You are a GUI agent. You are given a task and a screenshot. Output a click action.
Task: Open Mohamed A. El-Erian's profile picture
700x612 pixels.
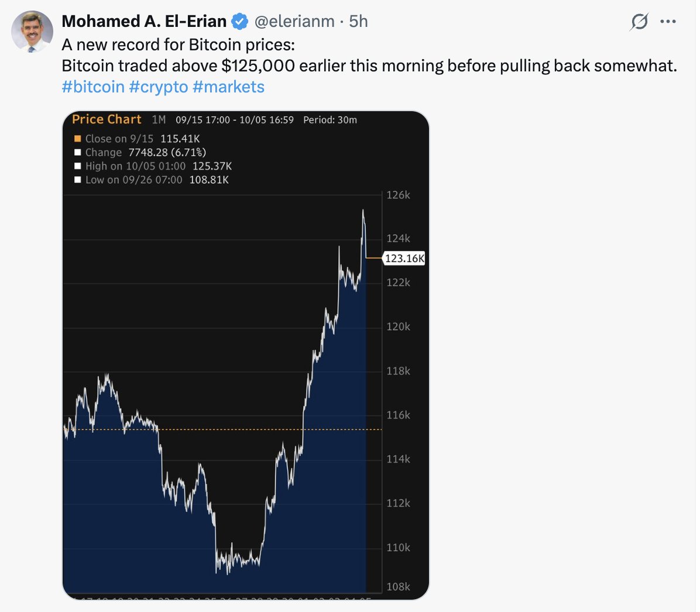(x=32, y=32)
